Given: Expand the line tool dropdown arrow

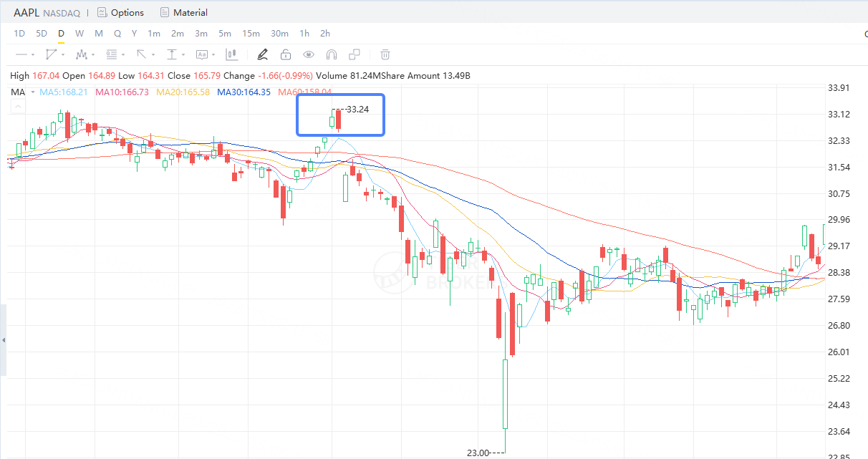Looking at the screenshot, I should pos(33,54).
